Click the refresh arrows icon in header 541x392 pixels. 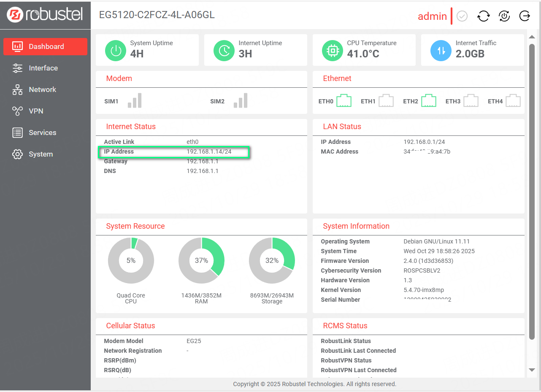click(x=483, y=16)
